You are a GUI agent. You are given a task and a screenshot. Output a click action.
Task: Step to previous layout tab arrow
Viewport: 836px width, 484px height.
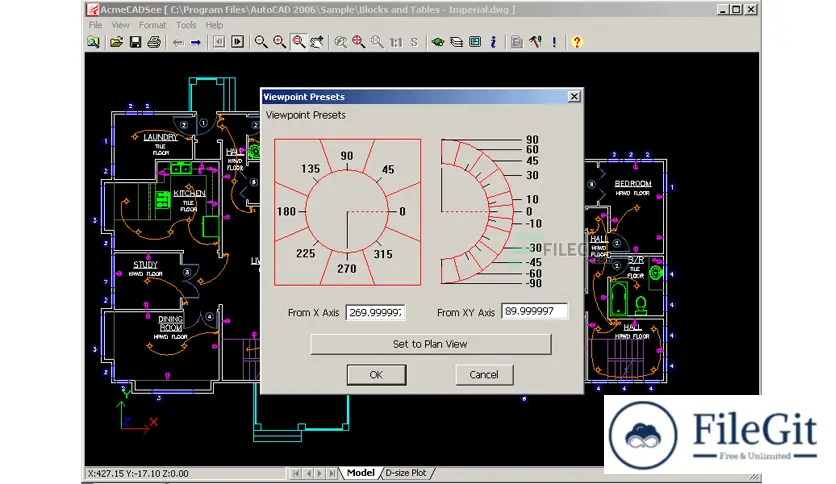[308, 473]
